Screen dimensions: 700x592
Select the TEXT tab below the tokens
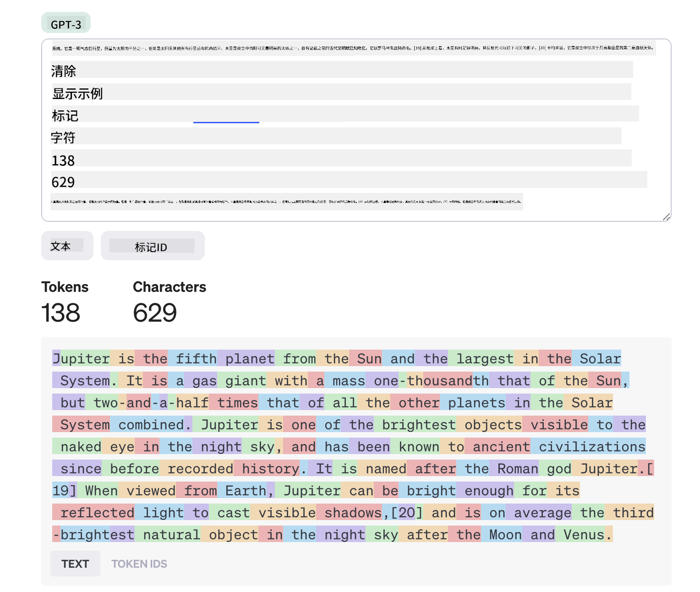coord(75,564)
